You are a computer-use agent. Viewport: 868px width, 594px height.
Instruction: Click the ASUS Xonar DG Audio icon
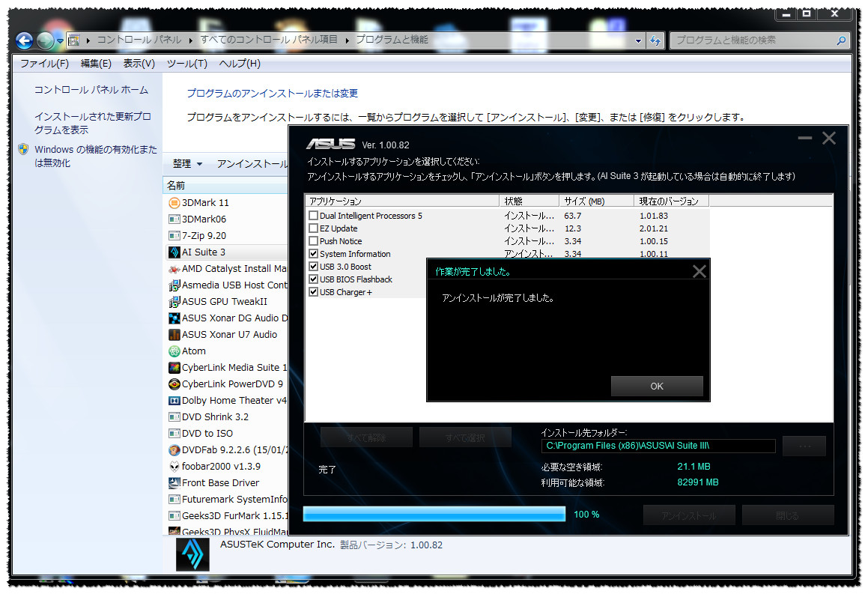coord(174,318)
